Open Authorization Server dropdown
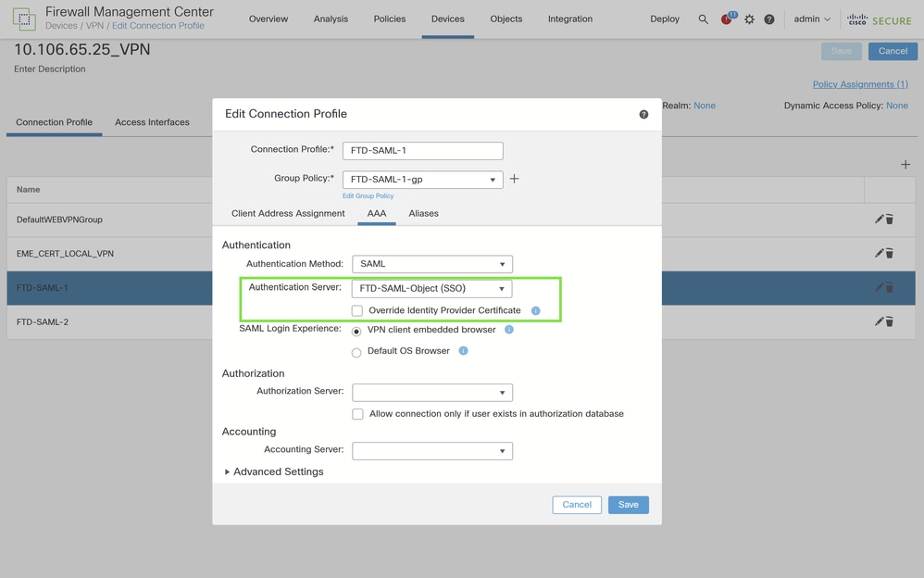Viewport: 924px width, 578px height. coord(432,392)
